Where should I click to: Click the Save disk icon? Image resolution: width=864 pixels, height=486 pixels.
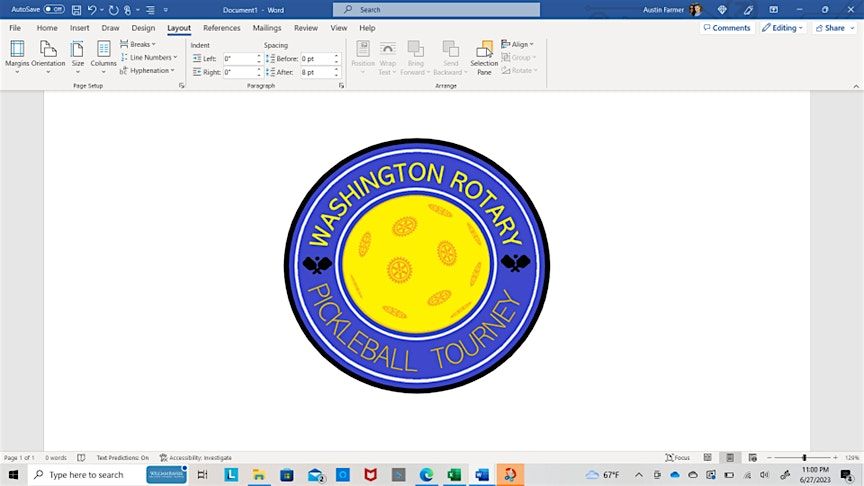coord(77,10)
